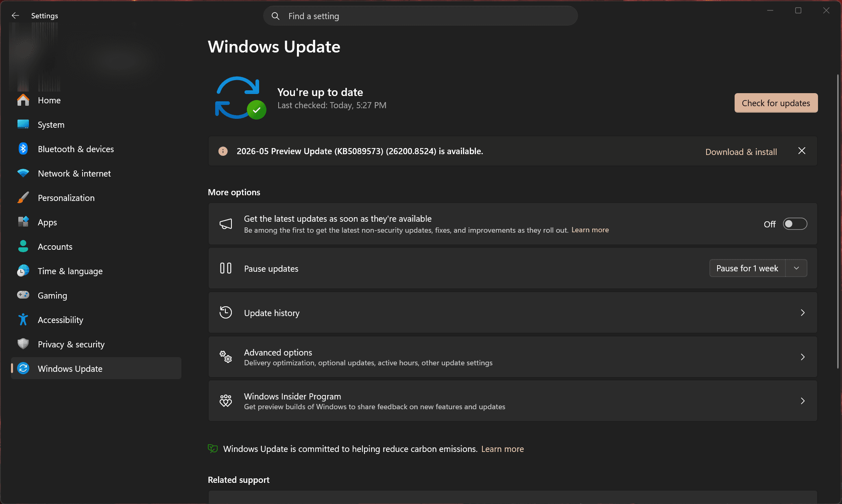The width and height of the screenshot is (842, 504).
Task: Click the Bluetooth icon in sidebar
Action: click(x=23, y=149)
